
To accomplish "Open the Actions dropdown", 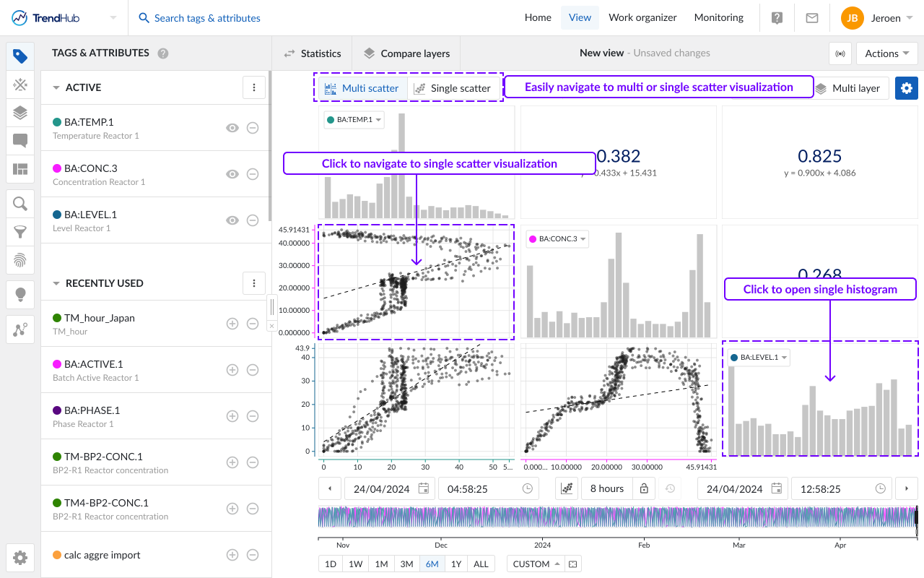I will point(886,53).
